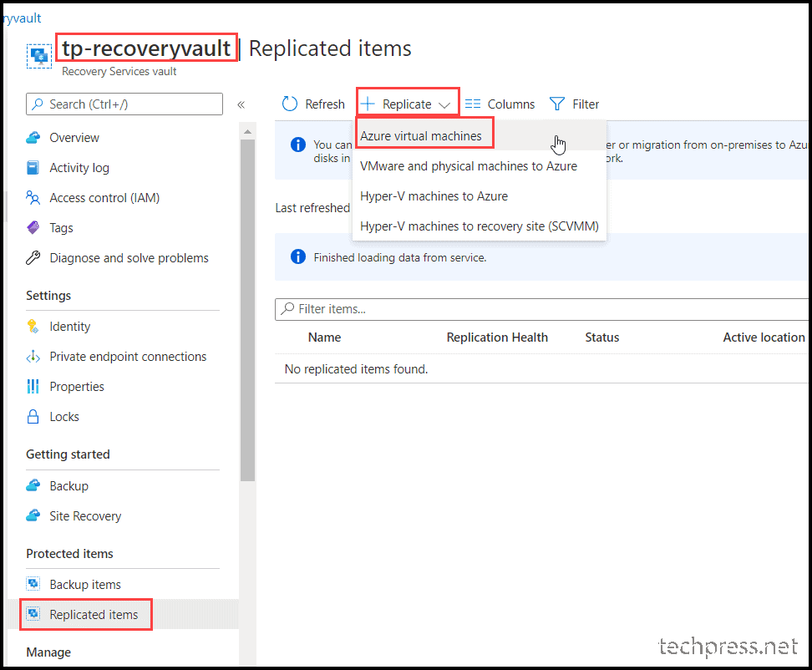
Task: Click the magnifier icon in the sidebar search
Action: pyautogui.click(x=38, y=104)
